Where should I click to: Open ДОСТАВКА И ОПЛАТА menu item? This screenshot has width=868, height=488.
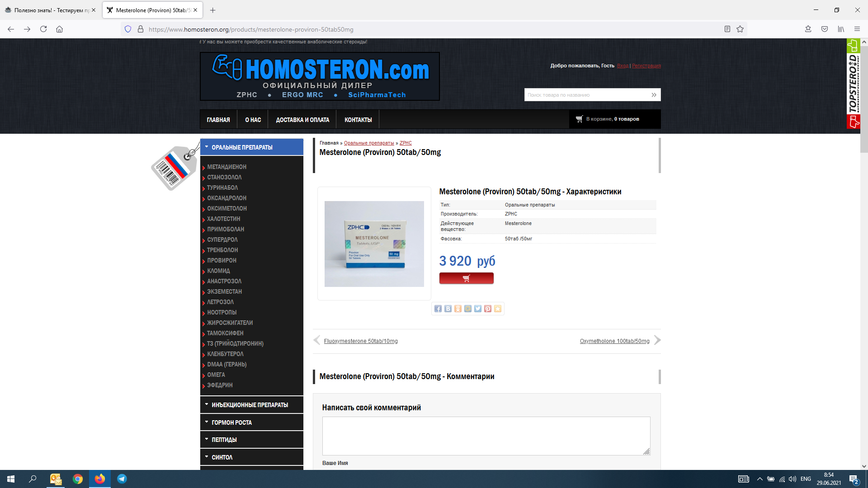click(302, 120)
